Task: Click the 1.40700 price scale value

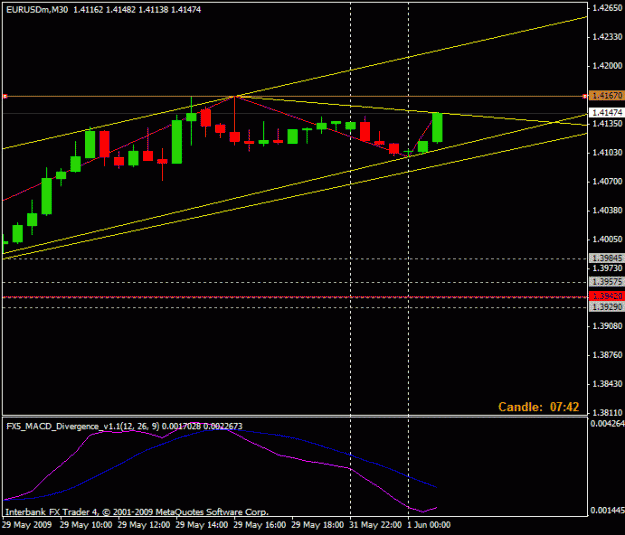Action: coord(607,181)
